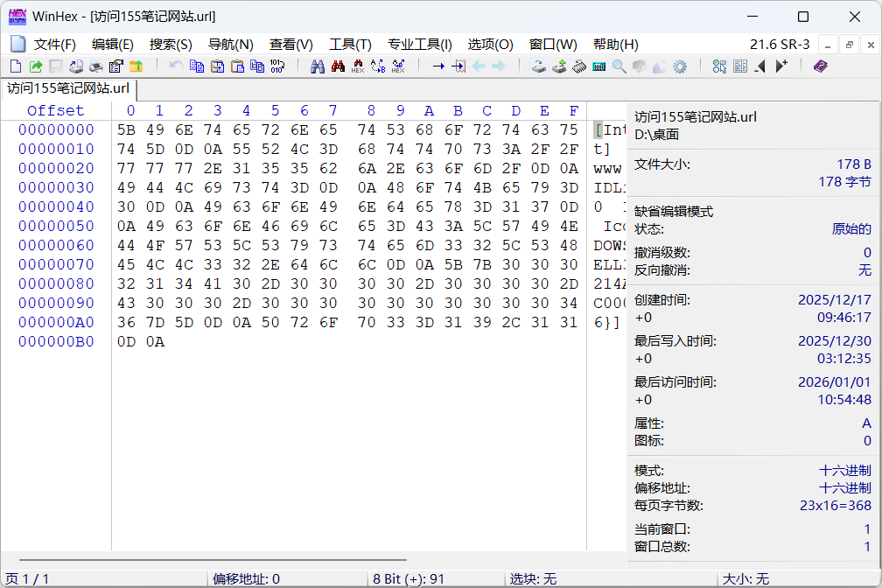Click the 十六进制 value next to 模式
Screen dimensions: 882x588
tap(844, 471)
